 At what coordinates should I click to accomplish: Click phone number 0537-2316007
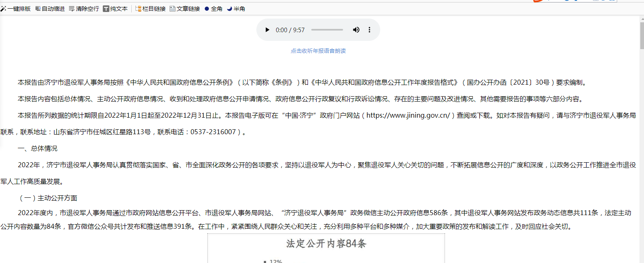[213, 132]
